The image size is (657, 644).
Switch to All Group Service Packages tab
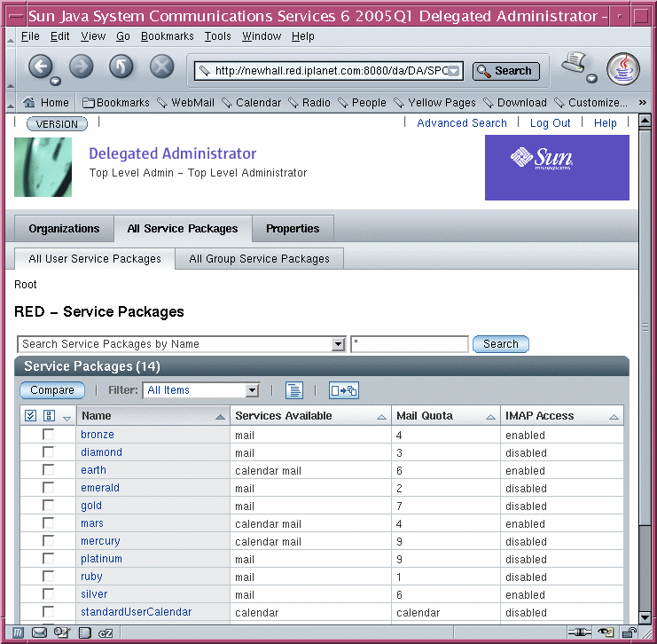click(260, 259)
